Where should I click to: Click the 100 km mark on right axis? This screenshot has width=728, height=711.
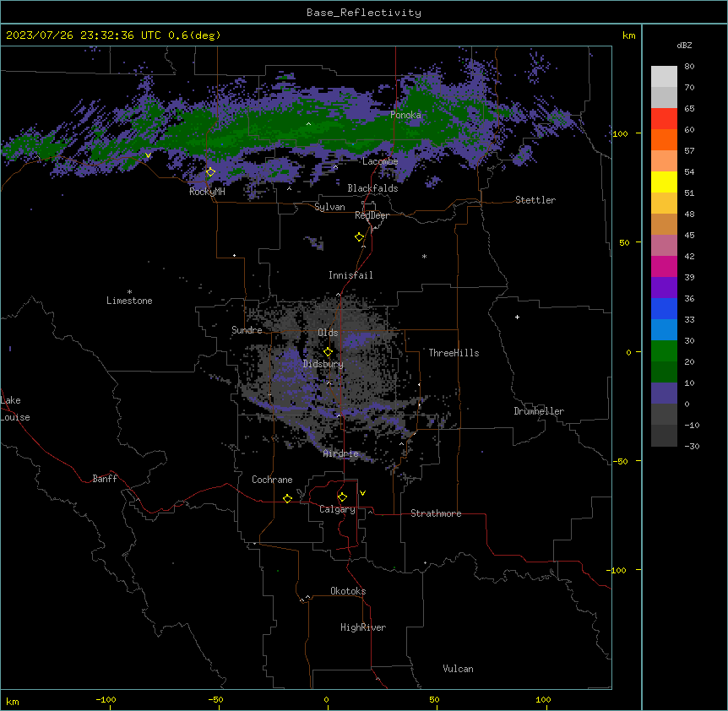click(620, 133)
